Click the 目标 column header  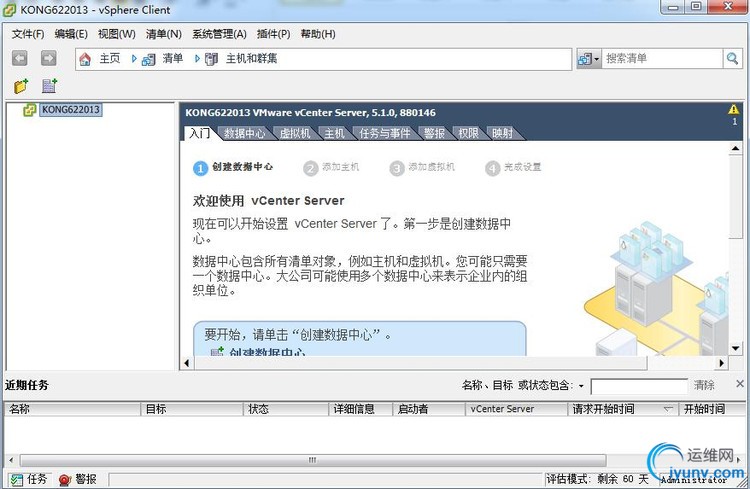(192, 409)
